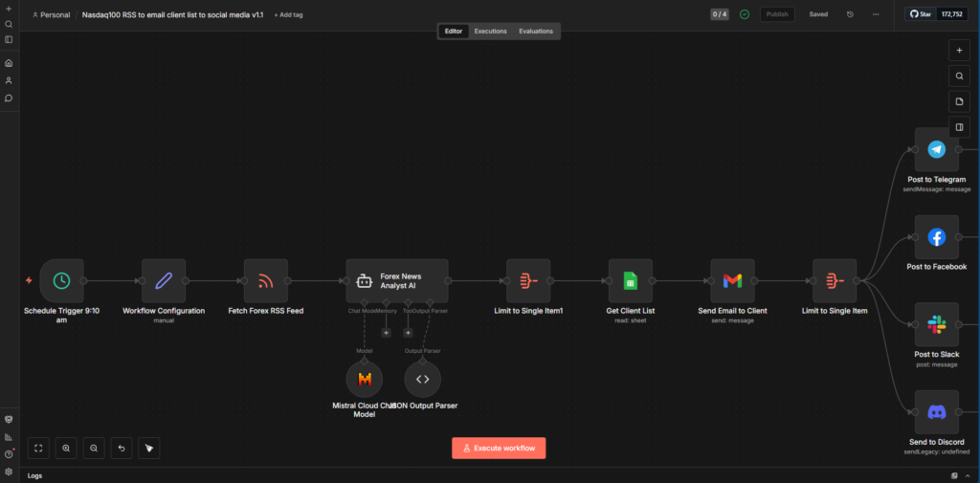Open the Workflow Configuration pencil node
The height and width of the screenshot is (483, 980).
coord(163,281)
